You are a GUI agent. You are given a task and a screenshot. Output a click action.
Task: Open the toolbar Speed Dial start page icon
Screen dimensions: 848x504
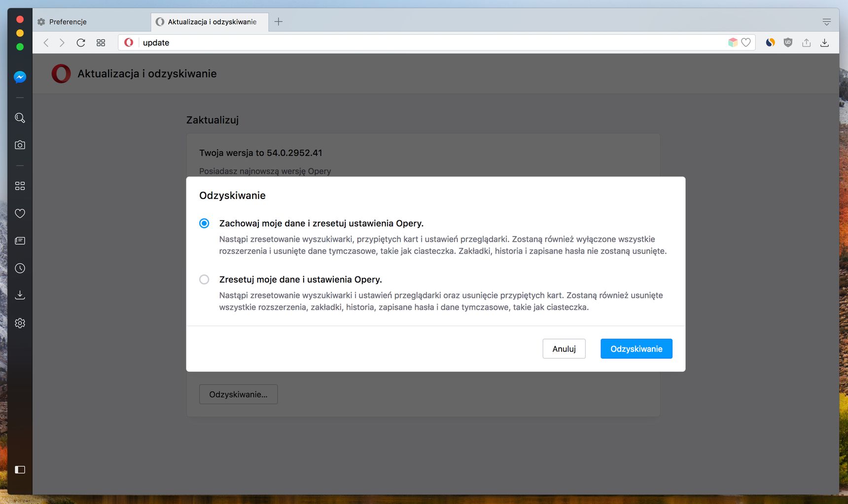point(101,43)
